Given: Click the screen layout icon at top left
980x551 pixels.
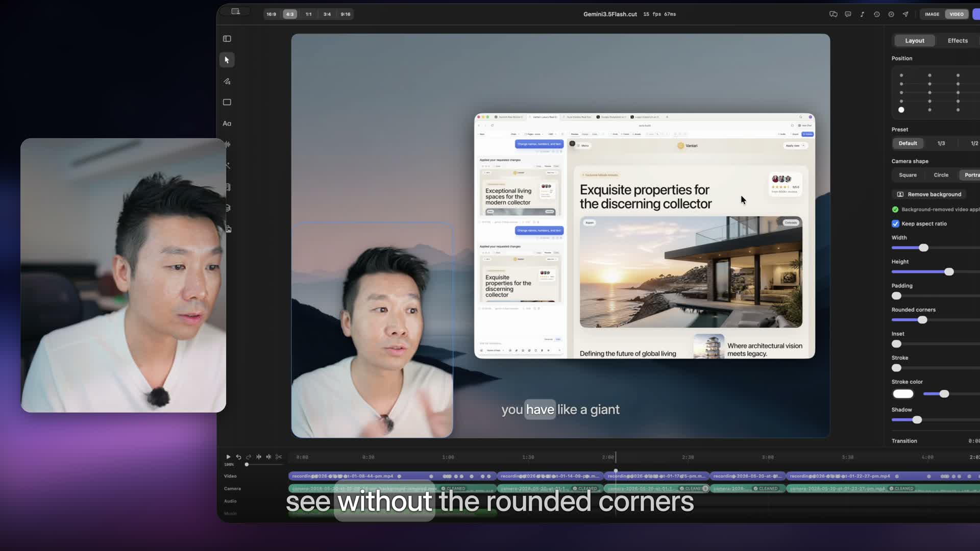Looking at the screenshot, I should coord(235,11).
